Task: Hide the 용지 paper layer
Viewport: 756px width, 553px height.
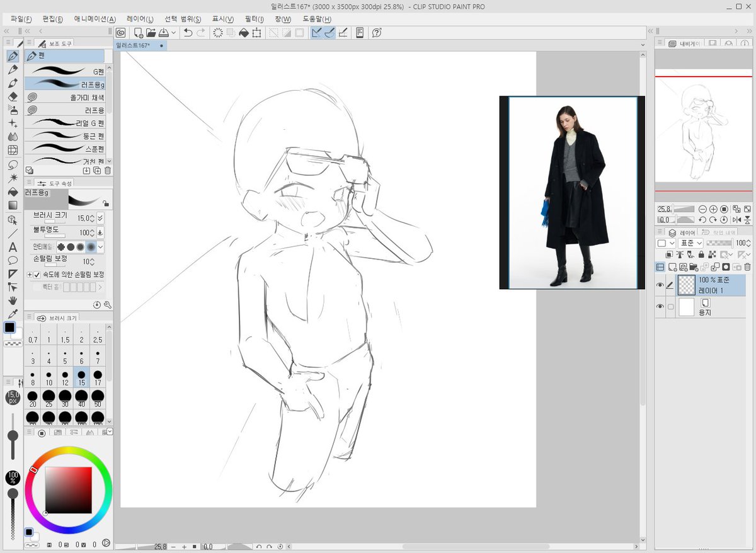Action: 660,307
